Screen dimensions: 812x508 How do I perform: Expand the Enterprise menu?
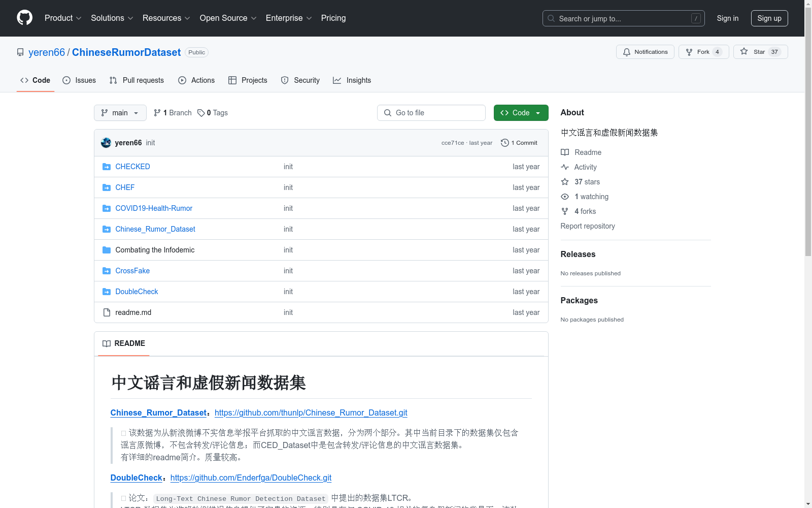click(289, 18)
